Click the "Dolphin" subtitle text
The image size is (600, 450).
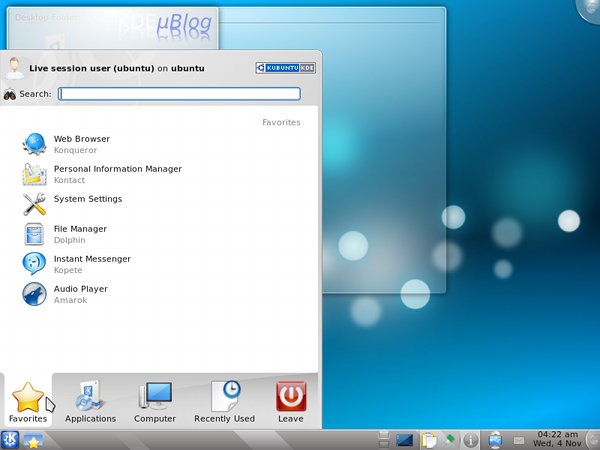tap(70, 240)
